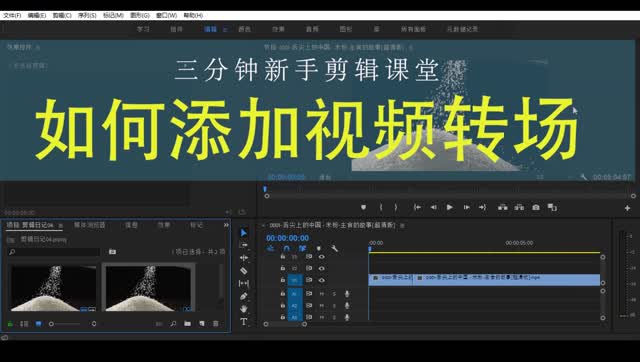Image resolution: width=640 pixels, height=362 pixels.
Task: Click the timeline playhead timecode 00:00:00:00
Action: tap(287, 238)
